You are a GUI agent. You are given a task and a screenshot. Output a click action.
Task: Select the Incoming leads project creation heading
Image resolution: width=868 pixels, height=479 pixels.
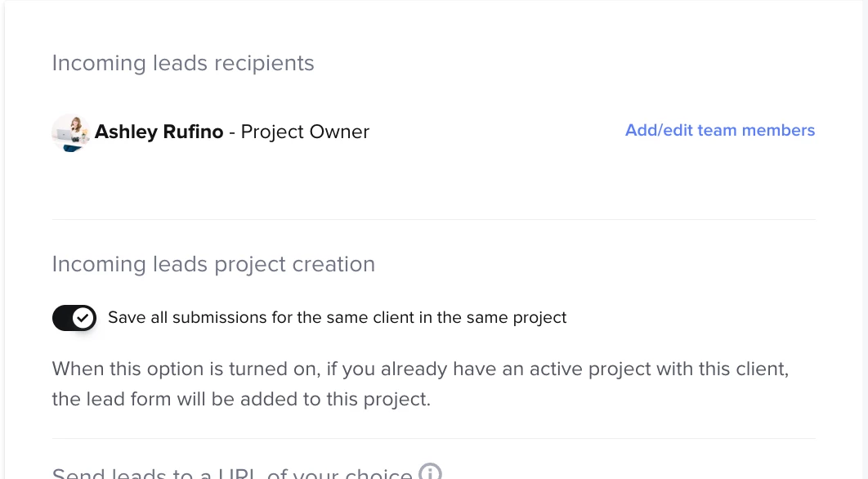213,264
